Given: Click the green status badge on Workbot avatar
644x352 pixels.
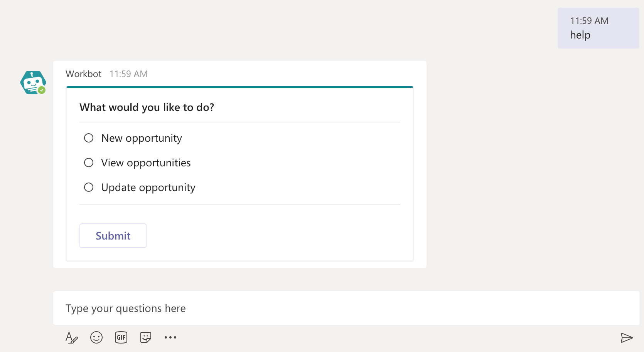Looking at the screenshot, I should [42, 90].
